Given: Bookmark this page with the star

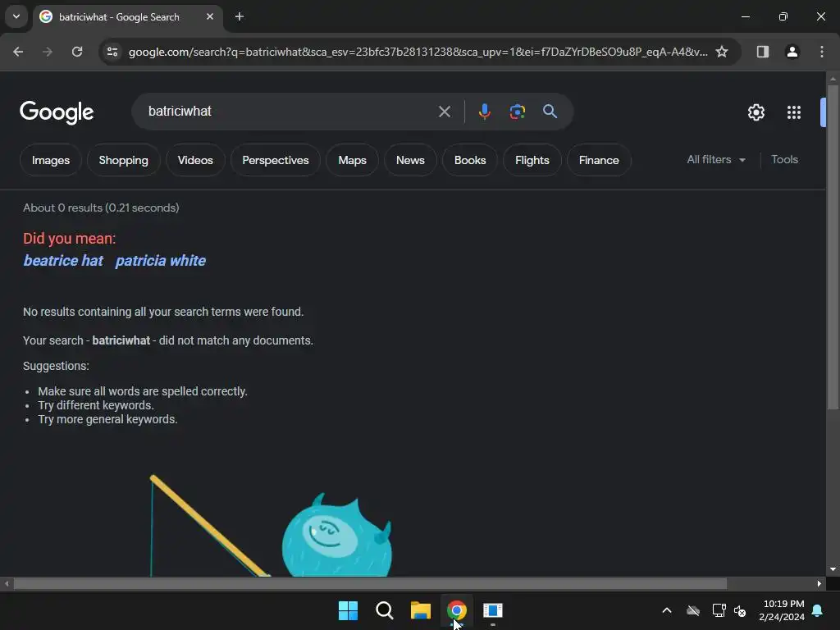Looking at the screenshot, I should click(x=722, y=52).
